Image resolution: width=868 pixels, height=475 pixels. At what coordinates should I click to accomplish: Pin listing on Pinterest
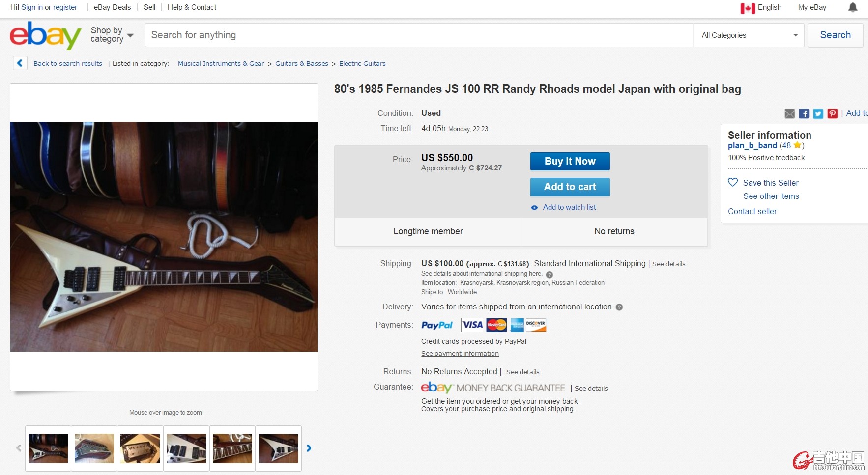click(x=832, y=113)
